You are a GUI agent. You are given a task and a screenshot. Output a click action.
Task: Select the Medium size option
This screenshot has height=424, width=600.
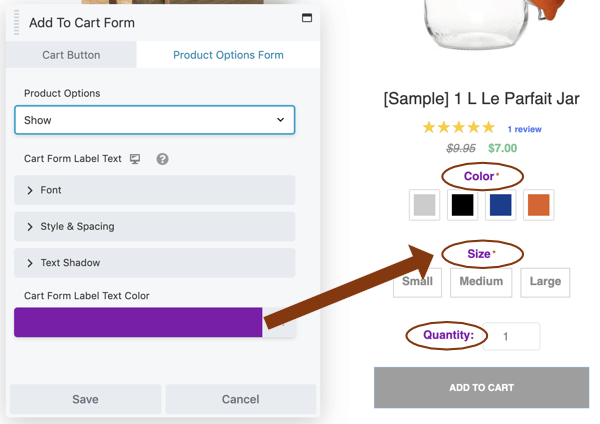tap(481, 282)
